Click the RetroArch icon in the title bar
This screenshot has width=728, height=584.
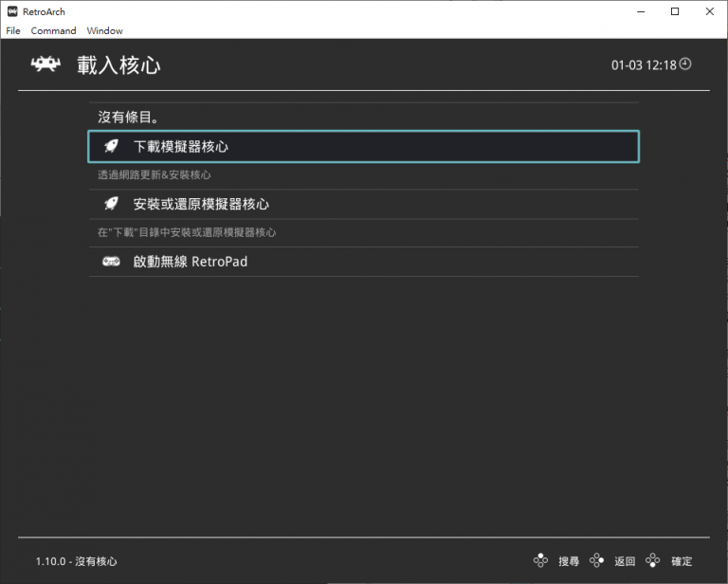tap(12, 11)
